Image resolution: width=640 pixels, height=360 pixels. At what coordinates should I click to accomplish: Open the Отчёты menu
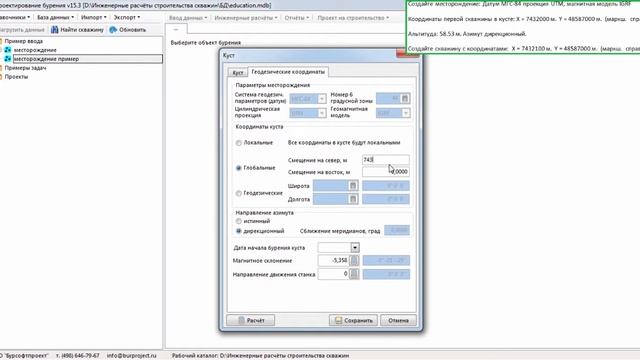tap(297, 18)
